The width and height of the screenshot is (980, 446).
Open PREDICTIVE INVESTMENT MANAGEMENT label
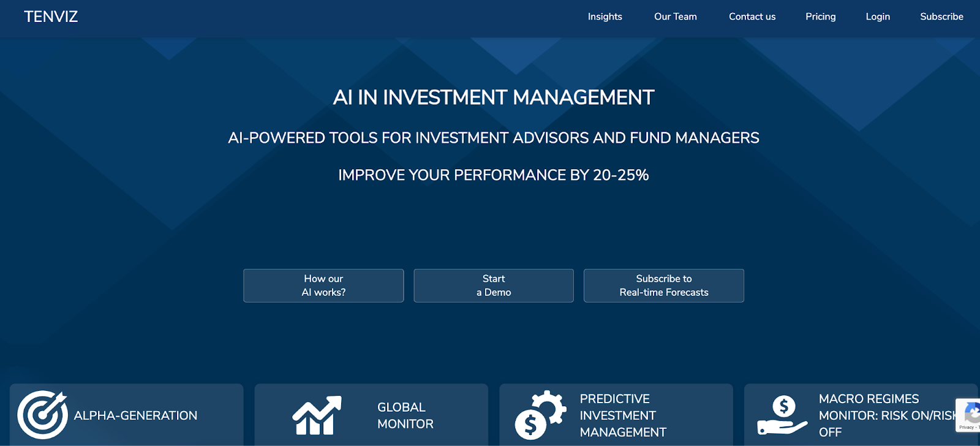[623, 415]
